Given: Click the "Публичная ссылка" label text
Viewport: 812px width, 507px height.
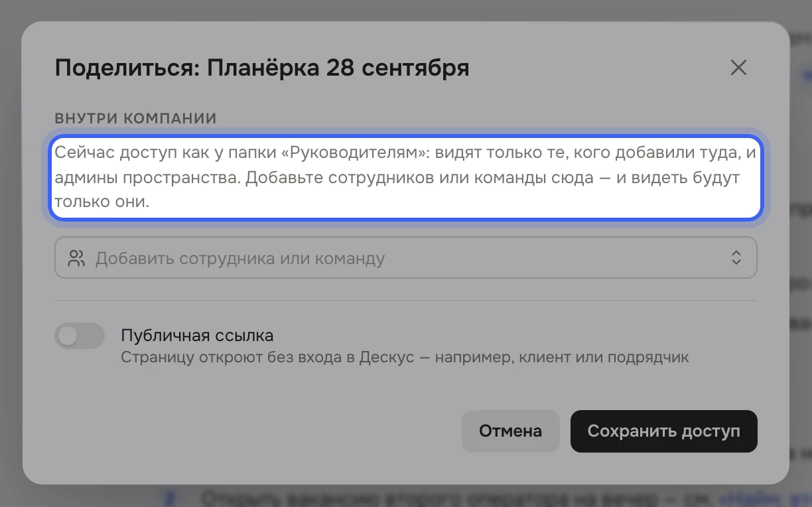Looking at the screenshot, I should pos(197,335).
